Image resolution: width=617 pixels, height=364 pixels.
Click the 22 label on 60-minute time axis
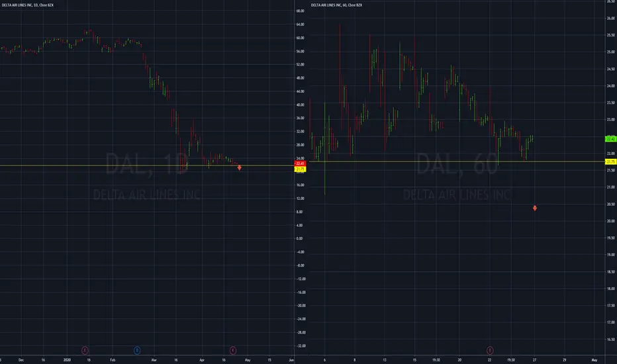point(489,360)
